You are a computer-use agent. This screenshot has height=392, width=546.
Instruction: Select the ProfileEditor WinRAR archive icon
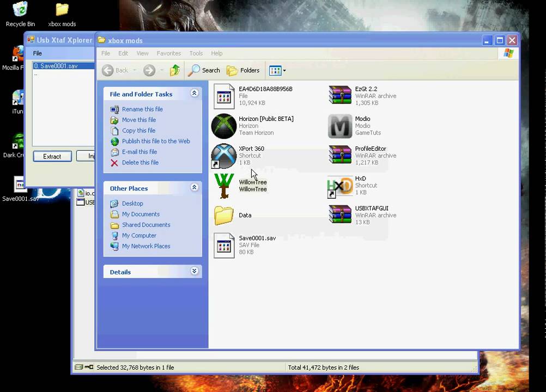tap(340, 155)
